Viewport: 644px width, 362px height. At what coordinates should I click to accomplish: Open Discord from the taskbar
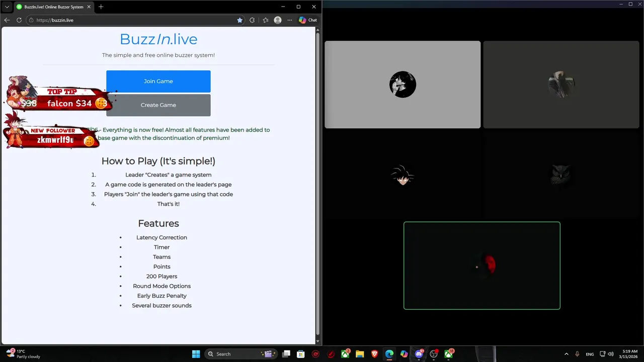pyautogui.click(x=419, y=354)
